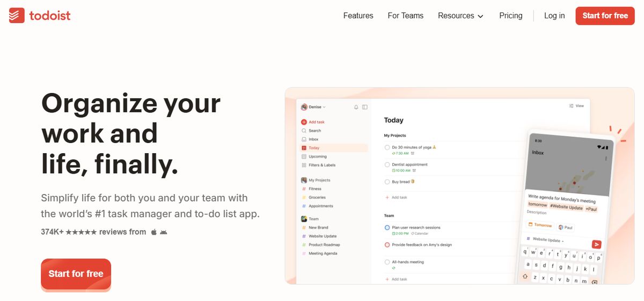This screenshot has height=301, width=644.
Task: Click the Inbox tray icon in sidebar
Action: (304, 139)
